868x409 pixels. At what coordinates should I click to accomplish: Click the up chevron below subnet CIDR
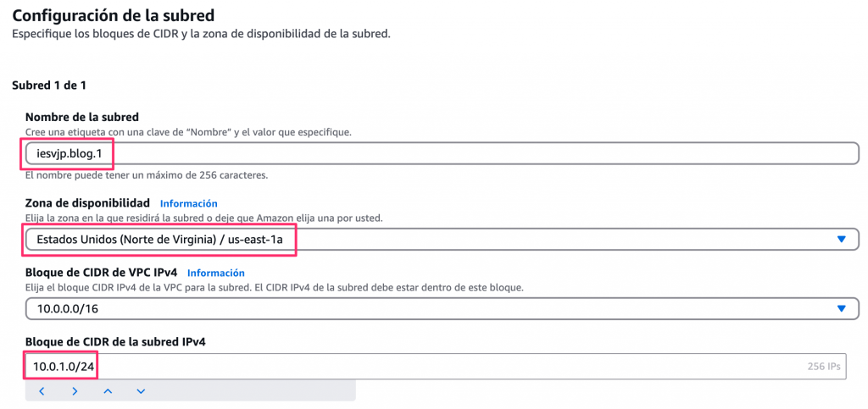click(x=108, y=391)
